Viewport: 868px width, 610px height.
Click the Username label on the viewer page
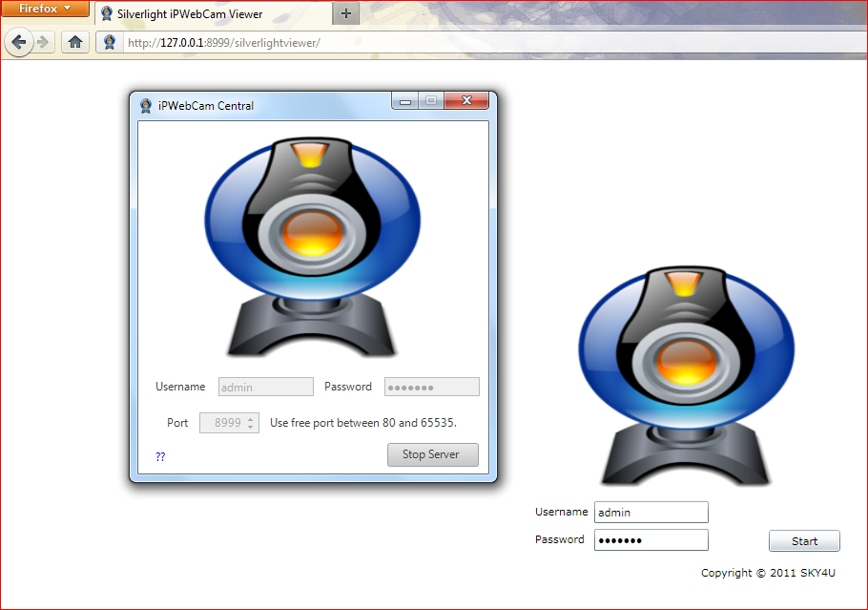(x=561, y=512)
